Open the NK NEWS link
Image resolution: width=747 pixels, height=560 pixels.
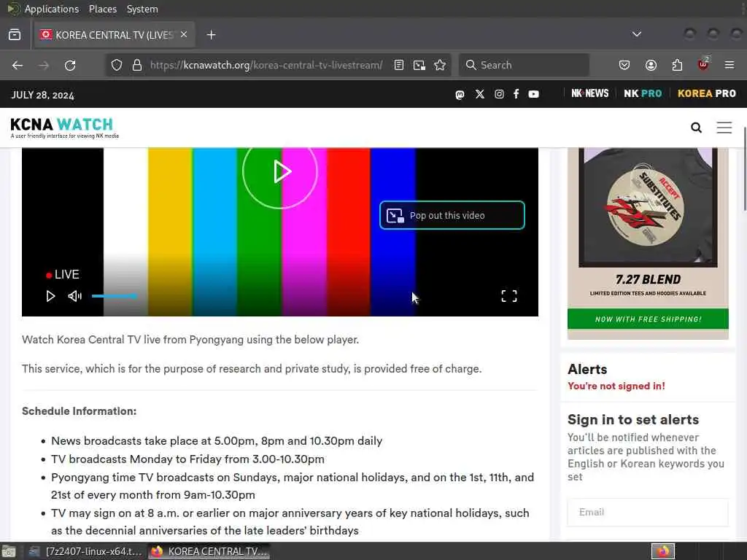[x=589, y=93]
